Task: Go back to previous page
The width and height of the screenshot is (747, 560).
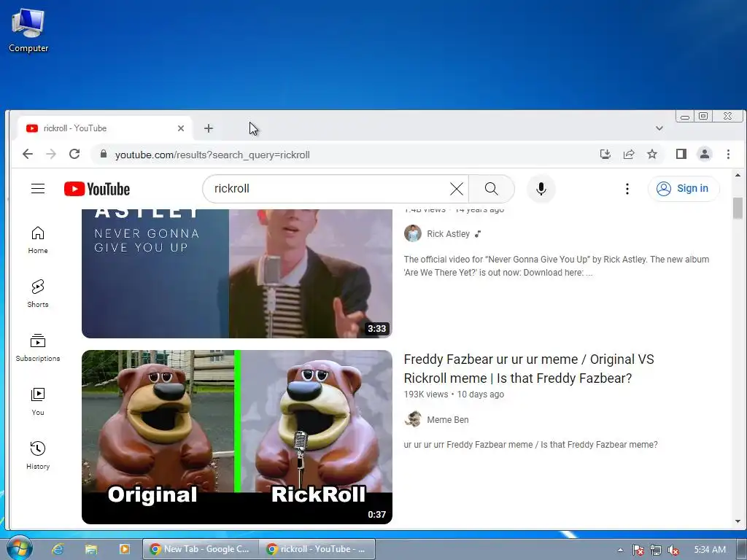Action: point(28,154)
